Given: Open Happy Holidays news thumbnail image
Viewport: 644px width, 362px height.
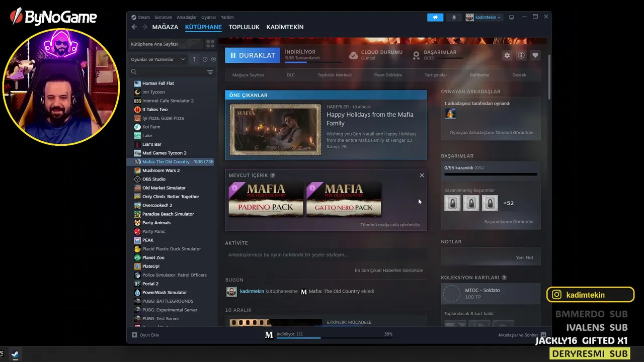Looking at the screenshot, I should 276,130.
